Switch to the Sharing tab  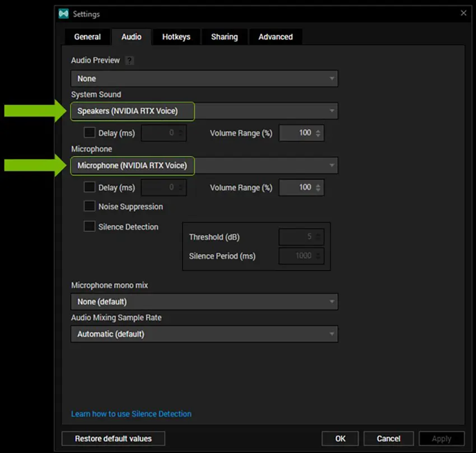point(224,36)
